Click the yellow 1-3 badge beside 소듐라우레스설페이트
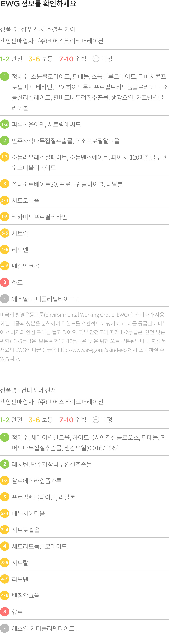The image size is (169, 644). [x=5, y=157]
